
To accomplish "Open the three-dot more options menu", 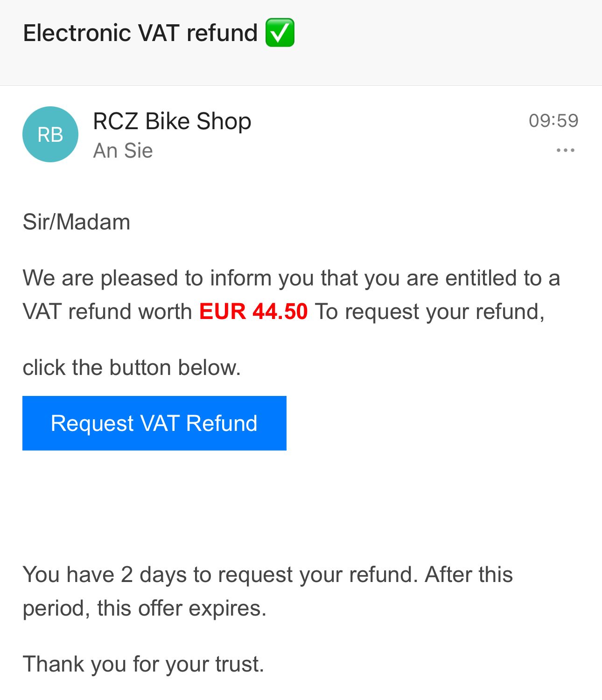I will [x=565, y=150].
